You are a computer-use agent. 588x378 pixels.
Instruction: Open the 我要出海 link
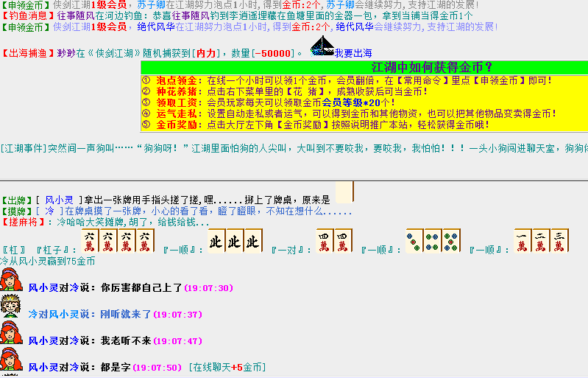(x=353, y=53)
